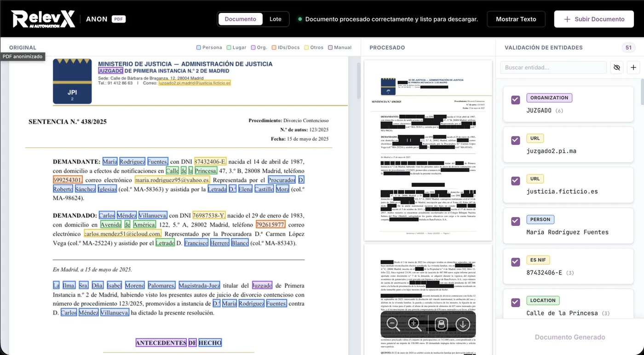Click the JPI court emblem in the original document
Viewport: 644px width, 355px height.
pyautogui.click(x=72, y=81)
